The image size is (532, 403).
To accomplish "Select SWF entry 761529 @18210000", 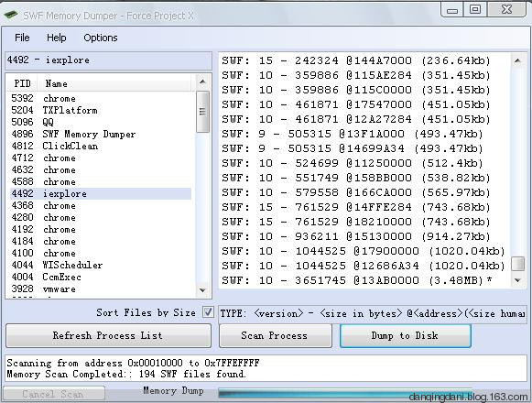I will 356,222.
